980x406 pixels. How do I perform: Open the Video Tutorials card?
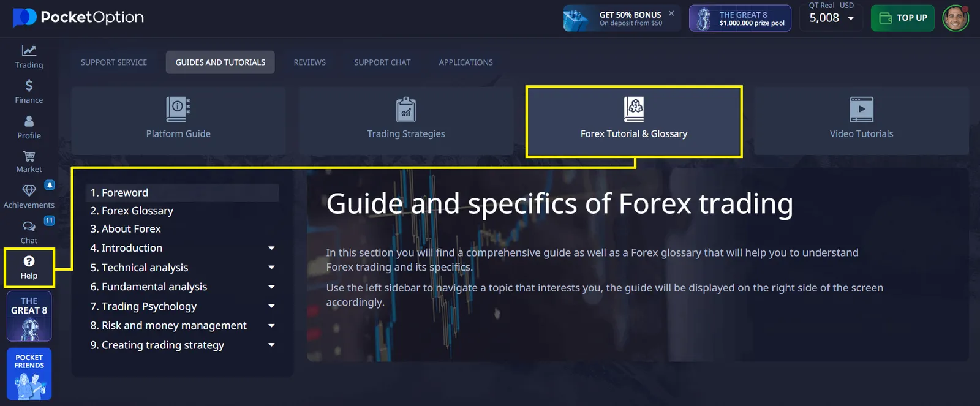tap(861, 121)
